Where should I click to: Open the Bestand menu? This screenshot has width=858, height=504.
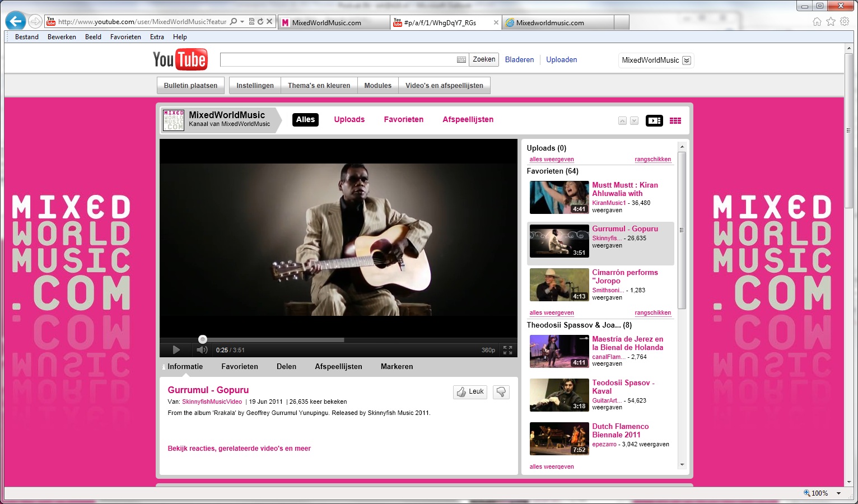(x=27, y=37)
